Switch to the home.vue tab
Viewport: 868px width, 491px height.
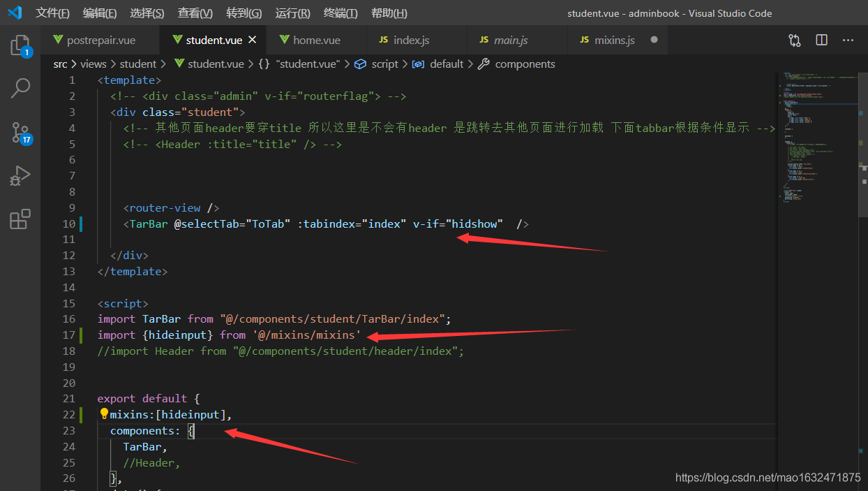coord(316,41)
